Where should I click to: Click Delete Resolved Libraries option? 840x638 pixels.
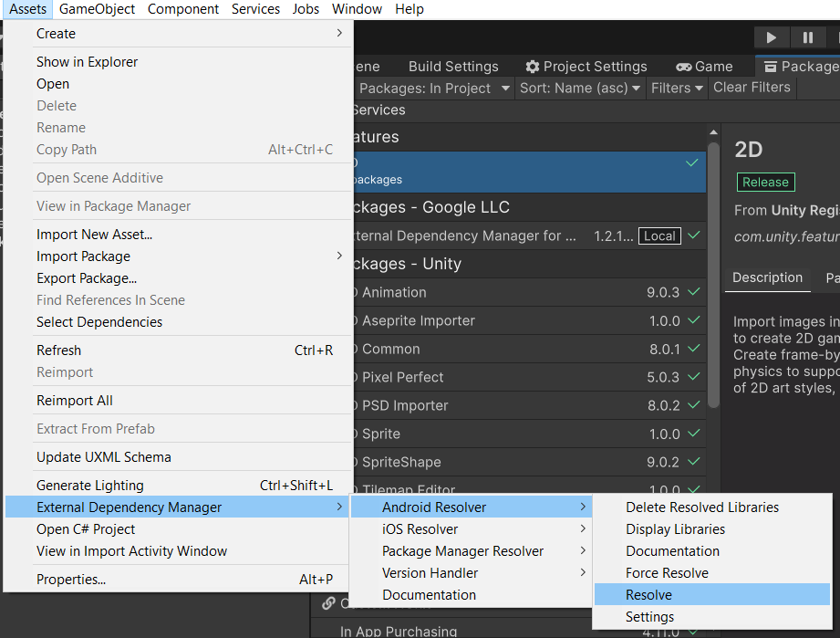click(x=702, y=507)
